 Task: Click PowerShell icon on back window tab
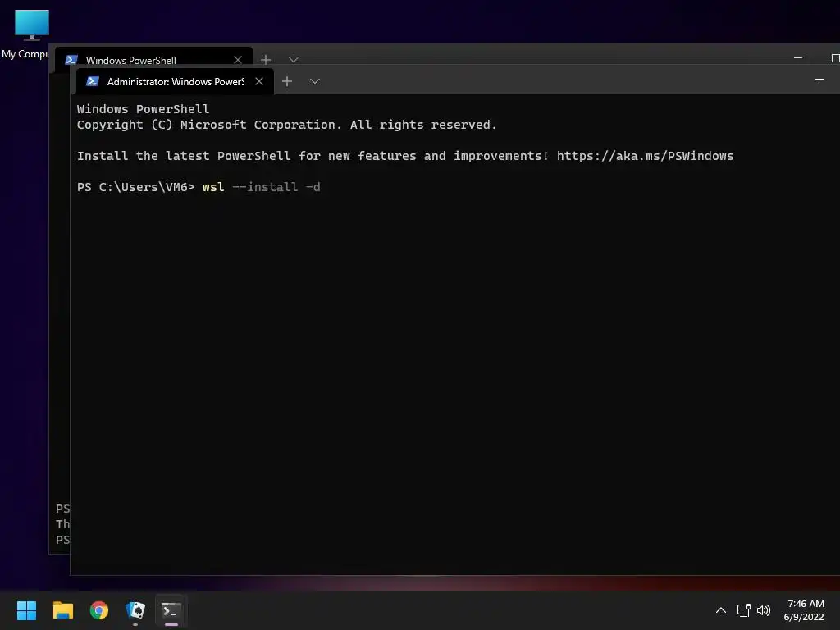(x=71, y=60)
